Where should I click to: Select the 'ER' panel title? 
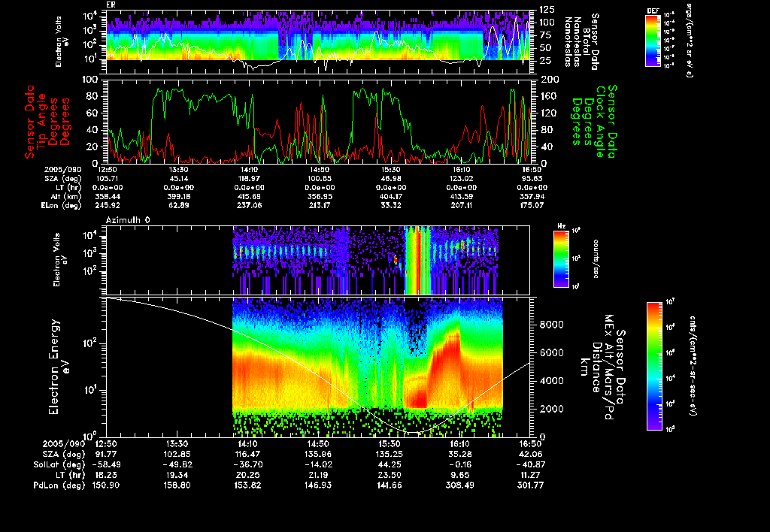pos(111,5)
